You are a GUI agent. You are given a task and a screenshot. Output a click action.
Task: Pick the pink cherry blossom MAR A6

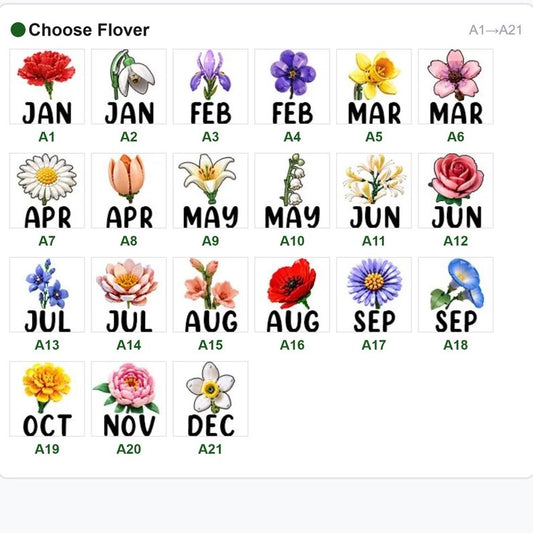[x=455, y=87]
